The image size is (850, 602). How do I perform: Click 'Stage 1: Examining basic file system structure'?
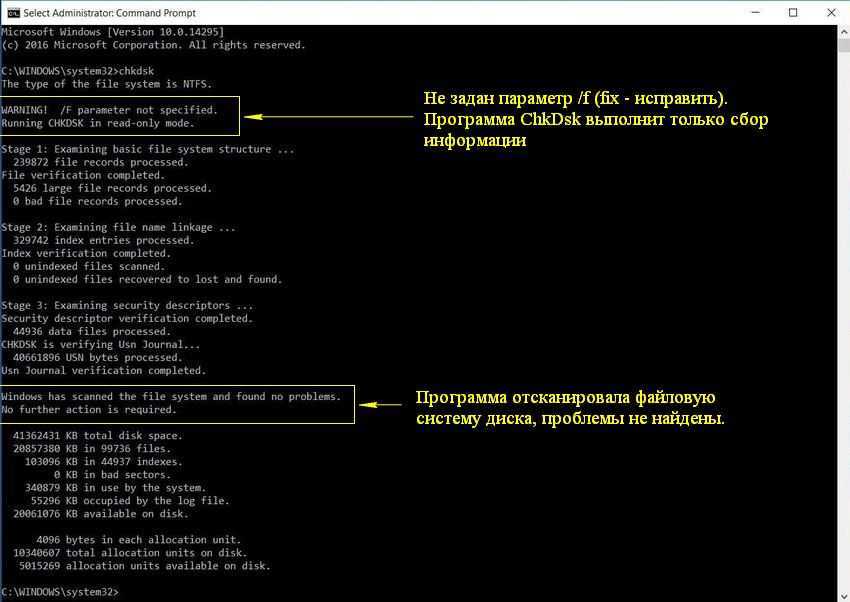click(x=147, y=149)
